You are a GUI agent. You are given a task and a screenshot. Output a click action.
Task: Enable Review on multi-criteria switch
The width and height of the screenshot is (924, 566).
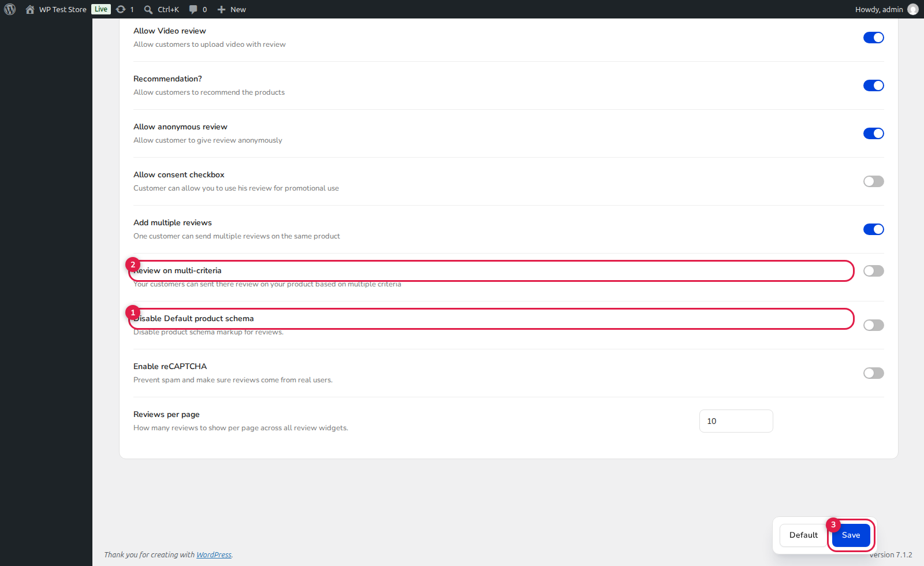[874, 271]
